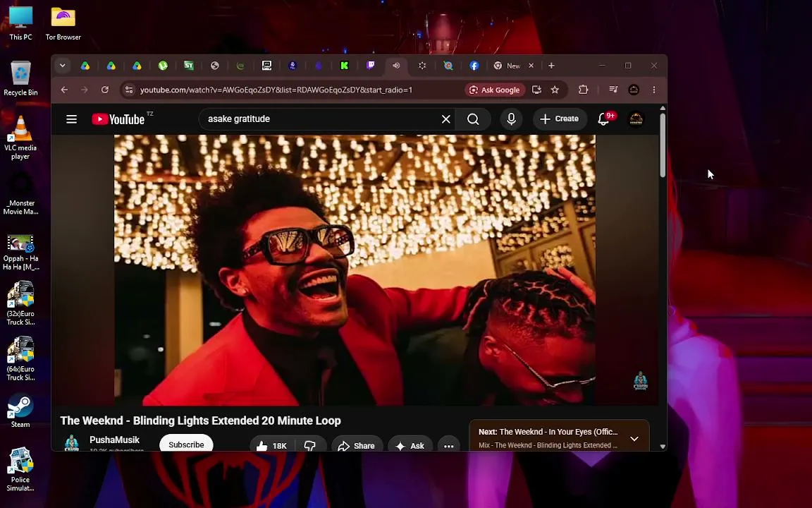The width and height of the screenshot is (812, 508).
Task: Go forward in the browser
Action: click(x=85, y=90)
